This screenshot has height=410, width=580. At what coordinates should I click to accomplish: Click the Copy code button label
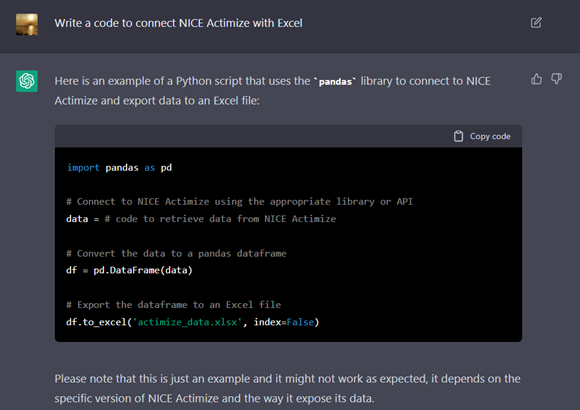(x=490, y=137)
